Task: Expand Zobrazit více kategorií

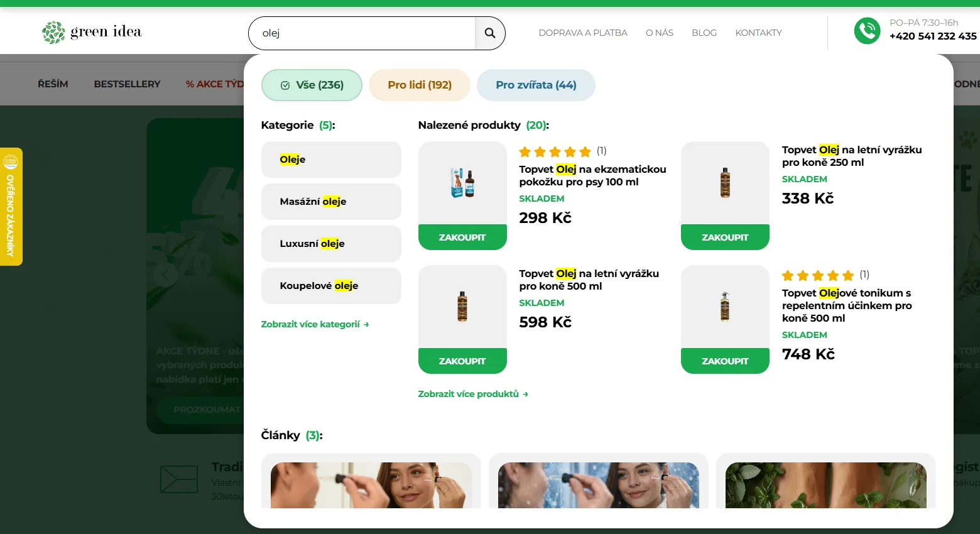Action: click(315, 324)
